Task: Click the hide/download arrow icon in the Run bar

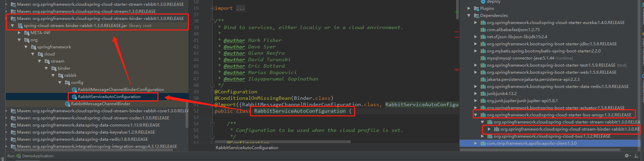Action: click(x=636, y=156)
